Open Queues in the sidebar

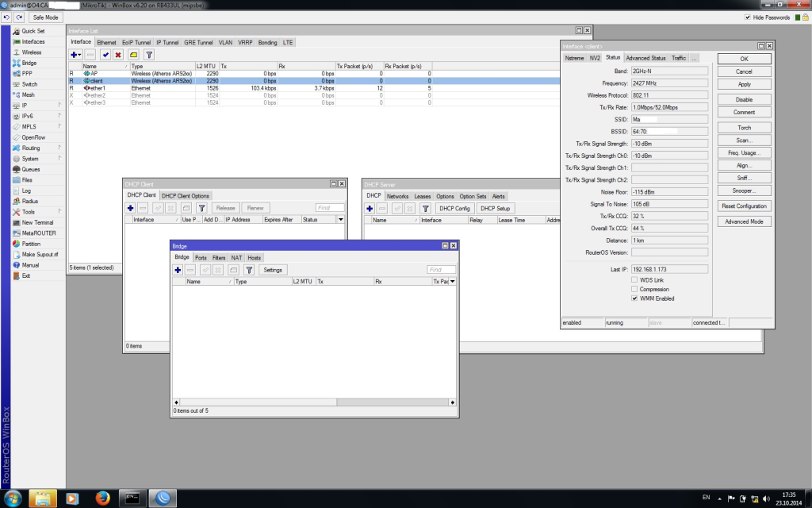pos(31,169)
